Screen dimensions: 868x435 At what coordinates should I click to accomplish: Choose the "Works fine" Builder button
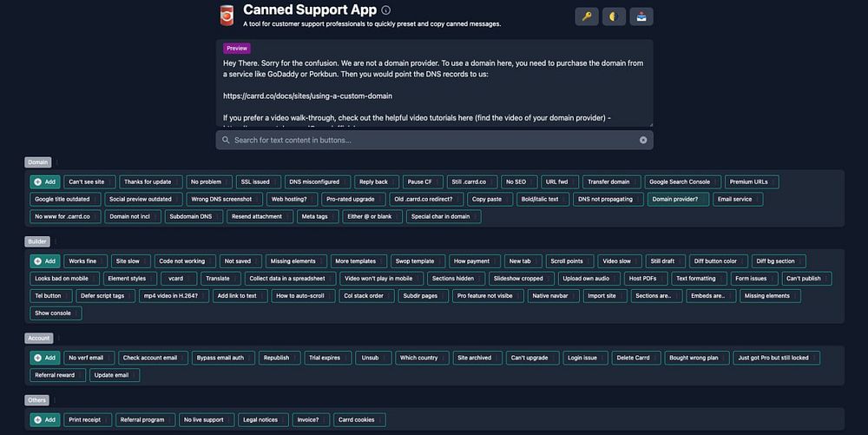coord(85,260)
